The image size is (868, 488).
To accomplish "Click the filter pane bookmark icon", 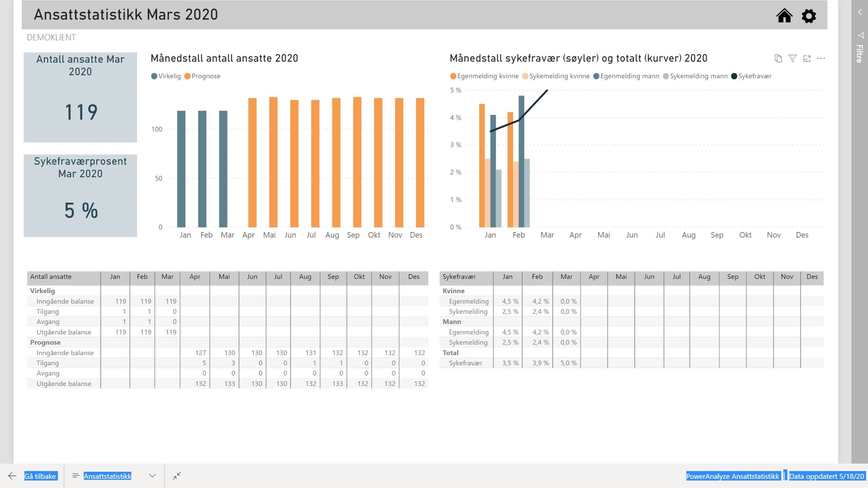I will click(861, 35).
